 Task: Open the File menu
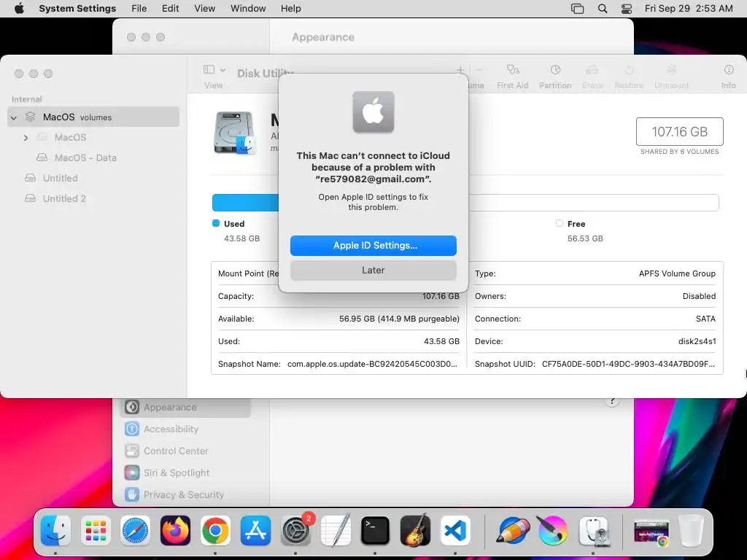pos(139,9)
